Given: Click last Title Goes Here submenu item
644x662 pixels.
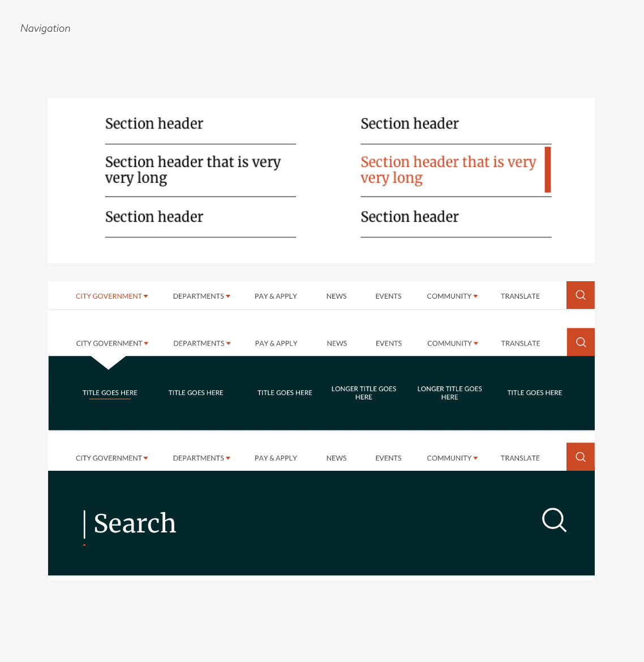Looking at the screenshot, I should (x=534, y=393).
